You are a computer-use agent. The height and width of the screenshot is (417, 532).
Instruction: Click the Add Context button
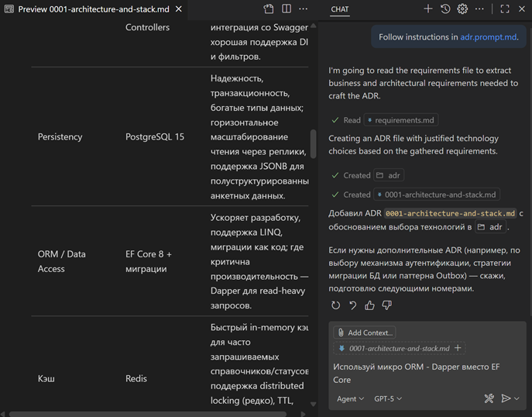pyautogui.click(x=365, y=333)
